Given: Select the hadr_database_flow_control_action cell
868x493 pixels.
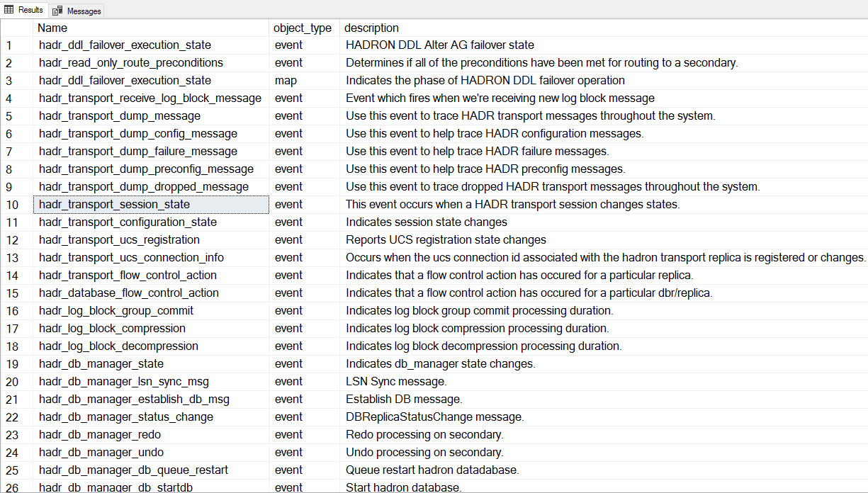Looking at the screenshot, I should (x=129, y=293).
